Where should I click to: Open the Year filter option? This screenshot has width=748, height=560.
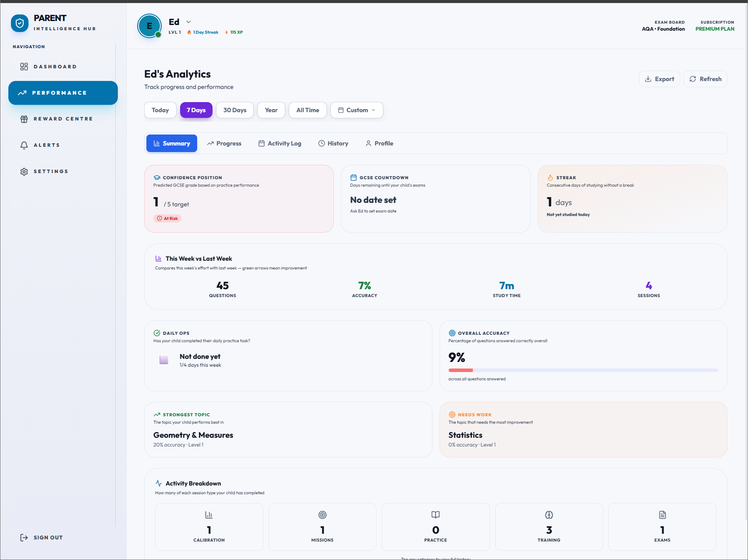(271, 110)
